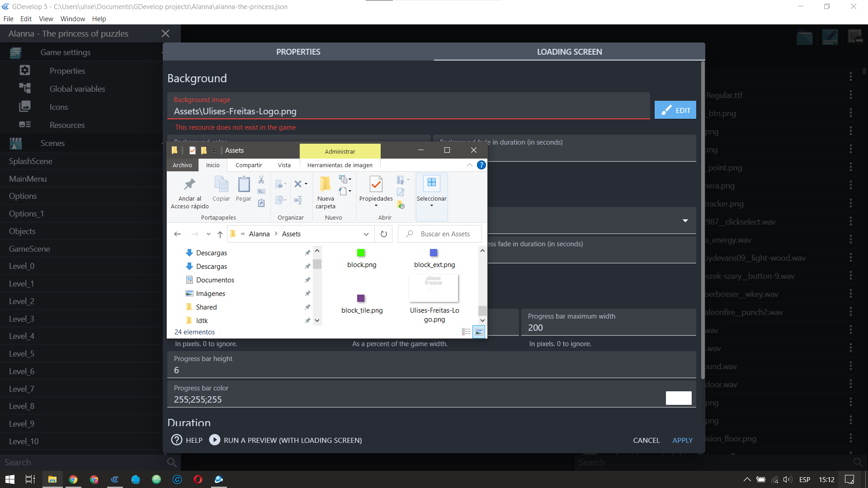Switch Explorer to large icons view
868x488 pixels.
tap(479, 332)
